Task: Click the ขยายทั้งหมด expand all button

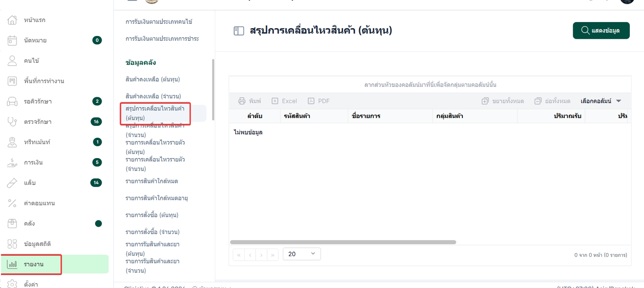Action: (x=503, y=101)
